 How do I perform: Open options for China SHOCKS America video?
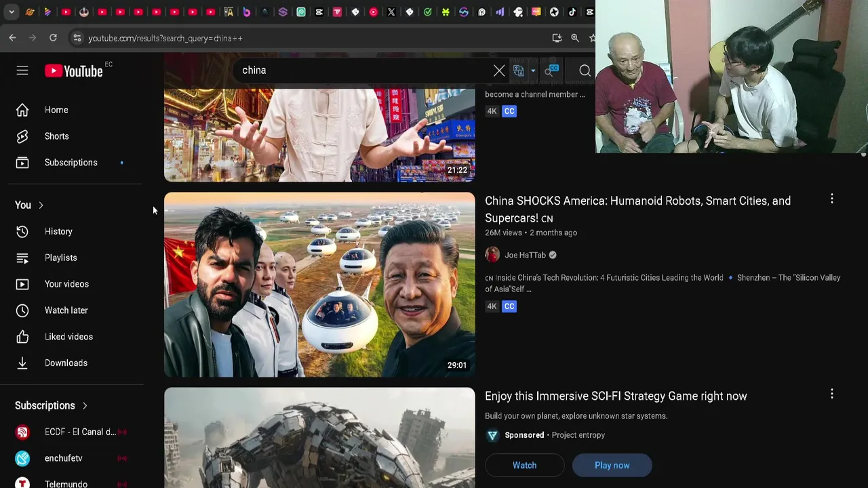[832, 199]
